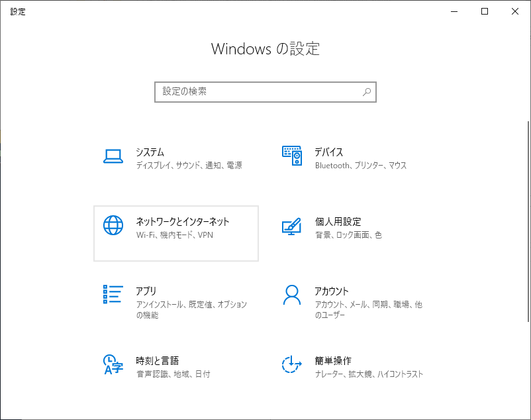Image resolution: width=531 pixels, height=420 pixels.
Task: Click the ディスプレイ、サウンド、通知、電源 description
Action: pyautogui.click(x=189, y=166)
